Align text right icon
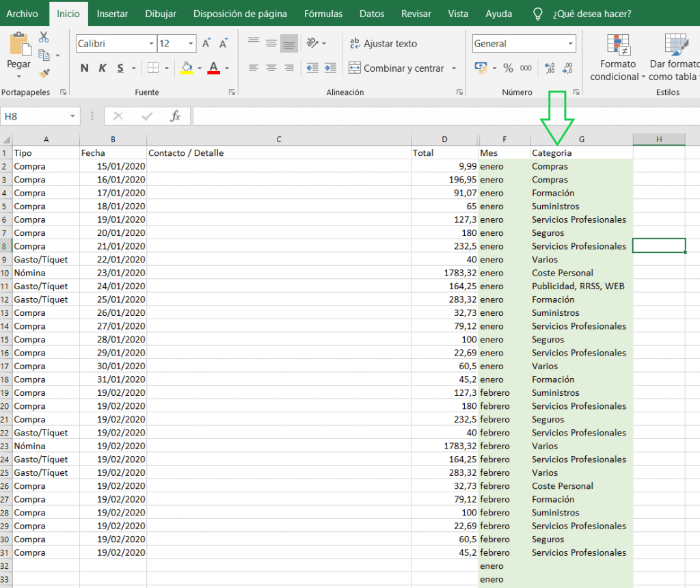The image size is (700, 588). point(289,68)
